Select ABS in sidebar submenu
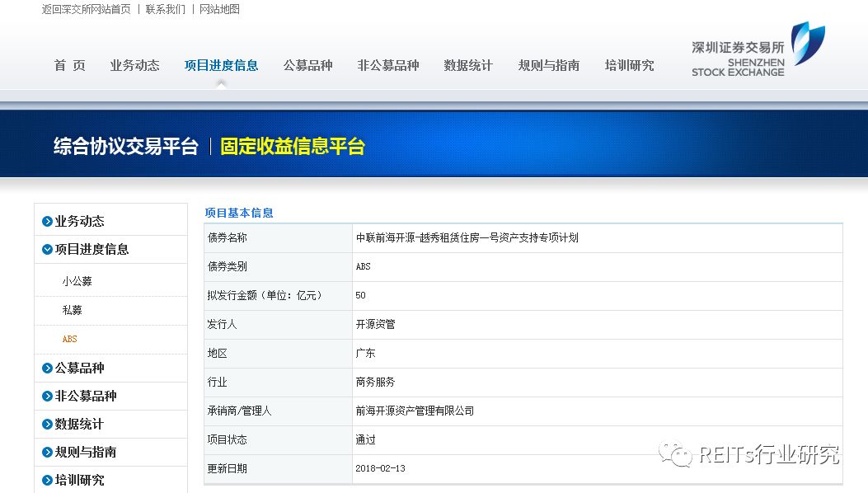 click(x=69, y=339)
